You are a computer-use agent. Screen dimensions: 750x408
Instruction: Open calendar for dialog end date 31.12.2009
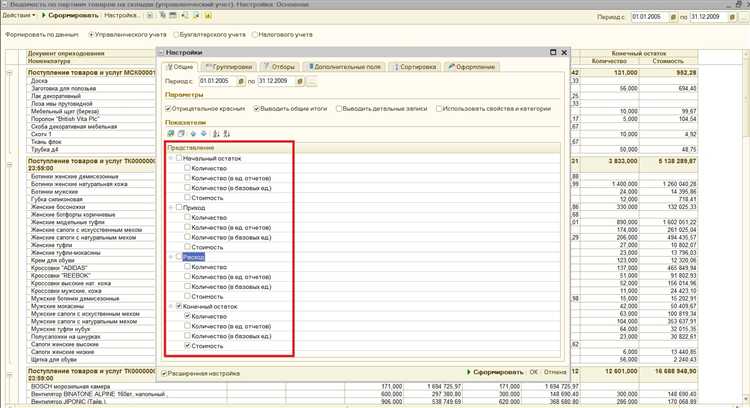click(300, 81)
